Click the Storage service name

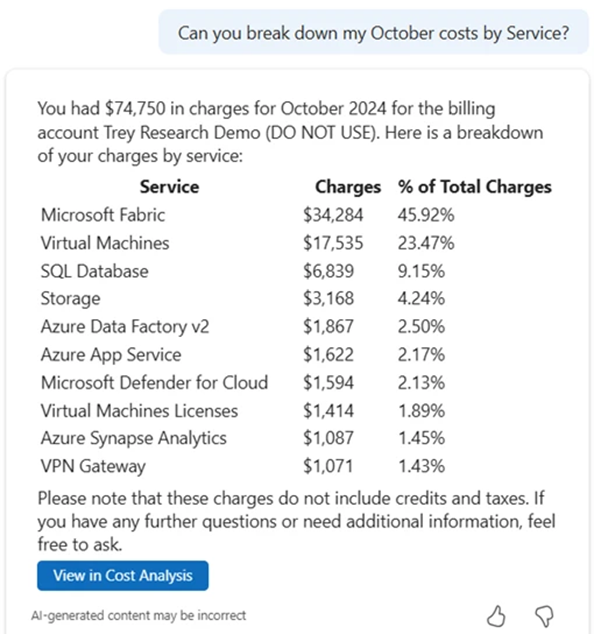click(70, 299)
